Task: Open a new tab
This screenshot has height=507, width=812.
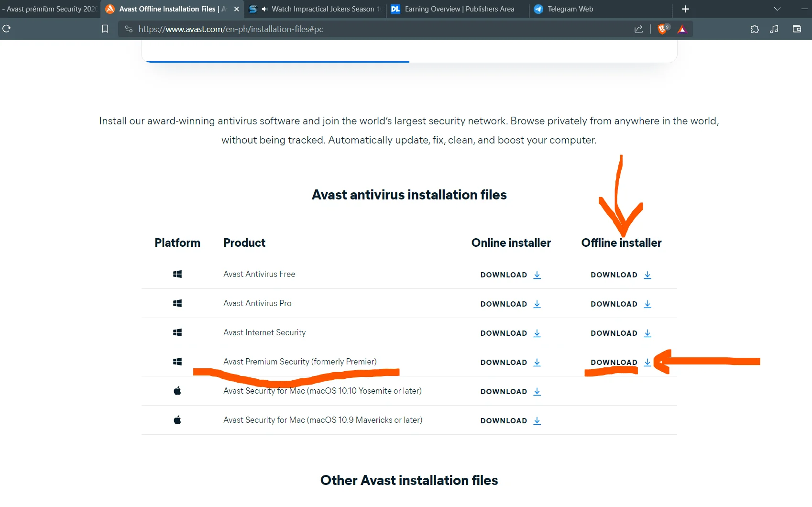Action: pyautogui.click(x=685, y=9)
